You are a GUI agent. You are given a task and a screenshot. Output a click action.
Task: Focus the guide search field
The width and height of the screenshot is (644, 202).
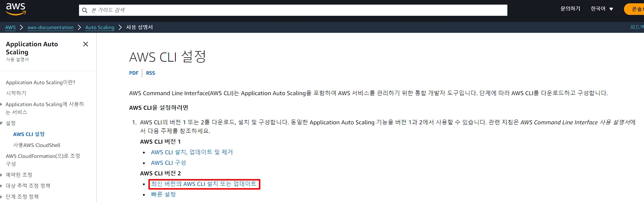293,10
